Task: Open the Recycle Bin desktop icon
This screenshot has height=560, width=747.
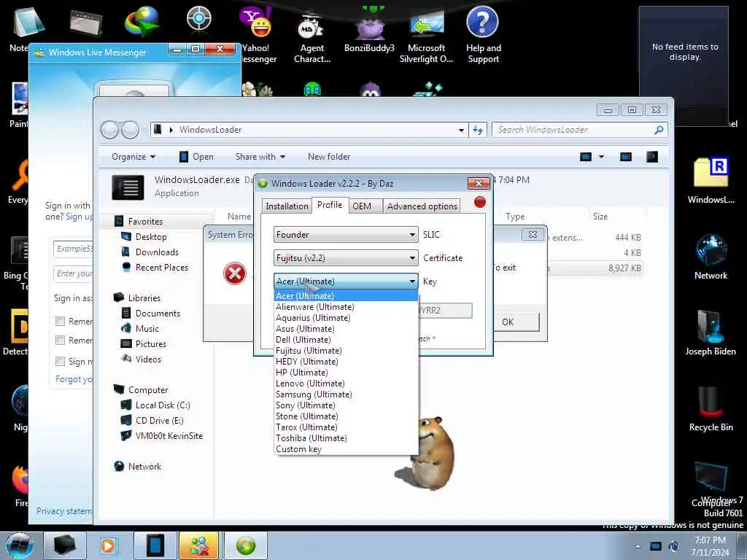Action: click(711, 410)
